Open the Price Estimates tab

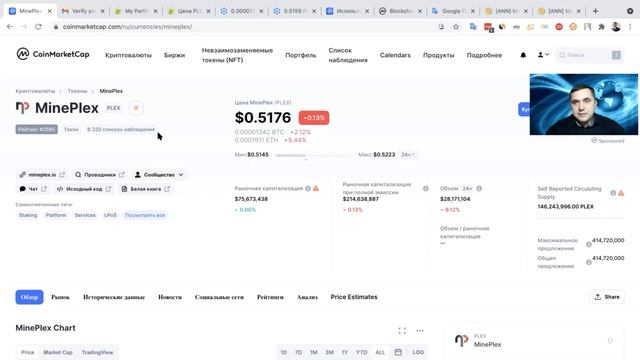(354, 297)
